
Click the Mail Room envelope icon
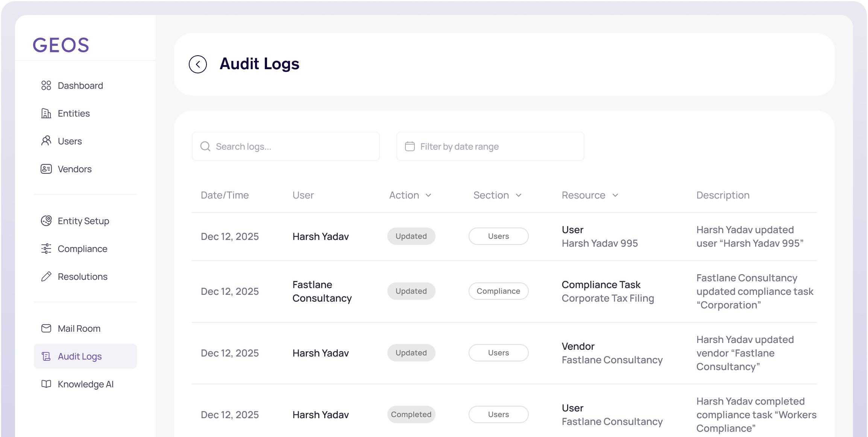click(x=46, y=328)
